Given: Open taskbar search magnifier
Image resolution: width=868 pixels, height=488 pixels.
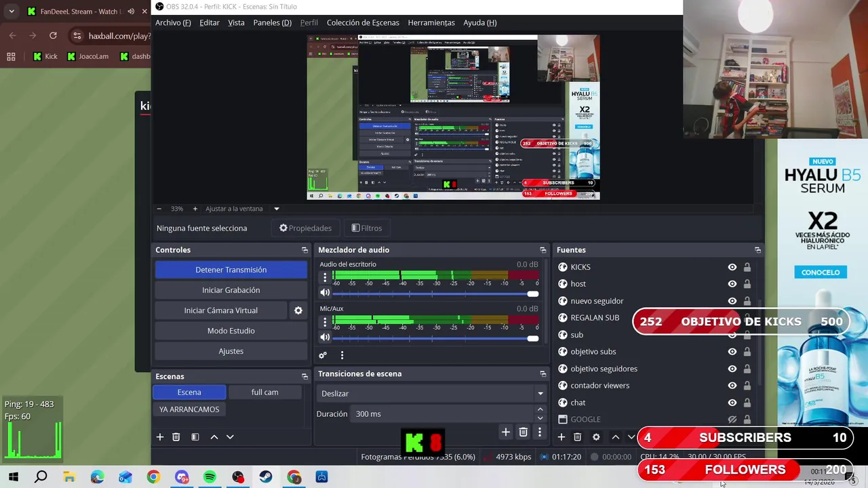Looking at the screenshot, I should (x=41, y=477).
